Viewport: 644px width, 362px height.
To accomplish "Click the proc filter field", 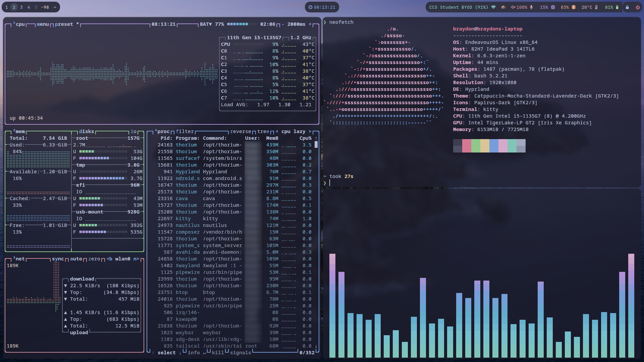I will (x=185, y=131).
